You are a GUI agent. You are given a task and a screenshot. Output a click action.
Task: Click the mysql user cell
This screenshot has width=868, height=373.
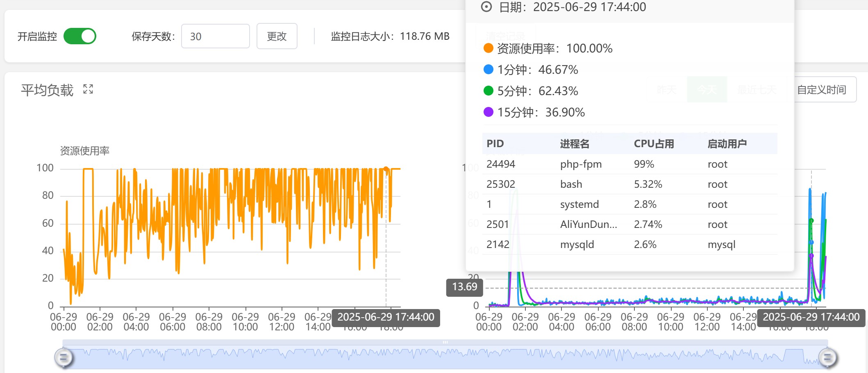721,244
